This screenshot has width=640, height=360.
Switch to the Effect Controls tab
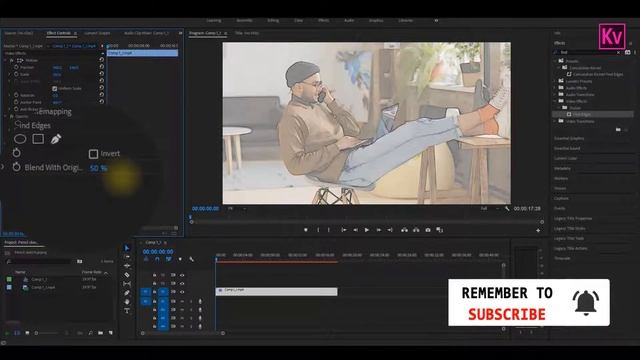coord(59,33)
